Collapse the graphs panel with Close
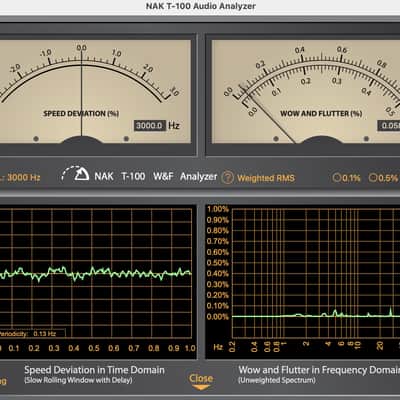400x400 pixels. [x=201, y=378]
